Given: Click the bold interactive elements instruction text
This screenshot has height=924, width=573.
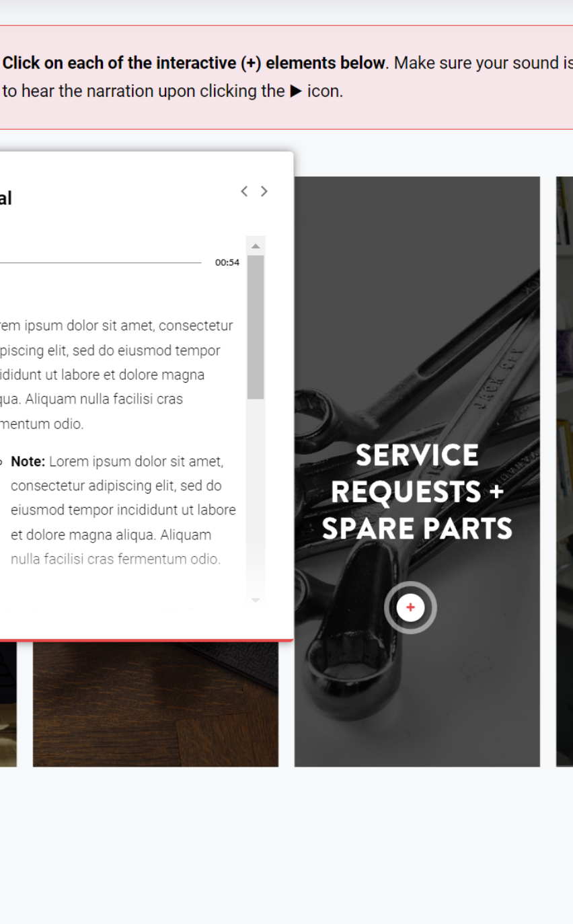Looking at the screenshot, I should coord(194,63).
